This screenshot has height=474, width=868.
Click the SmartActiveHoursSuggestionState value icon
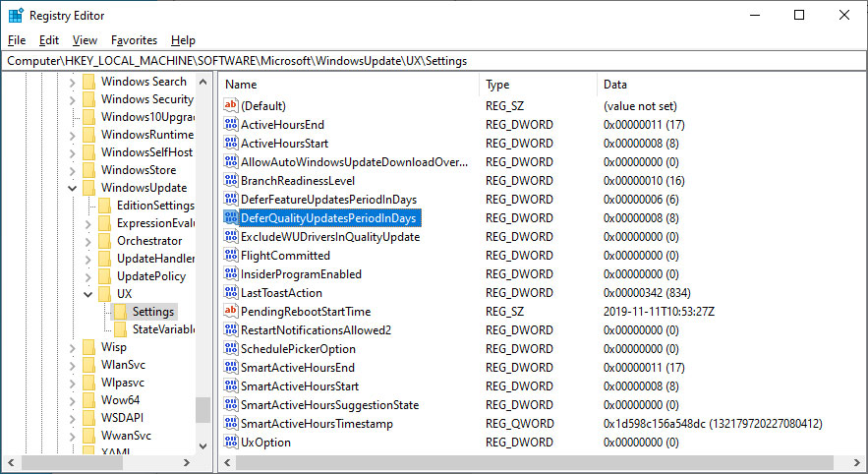pos(231,404)
